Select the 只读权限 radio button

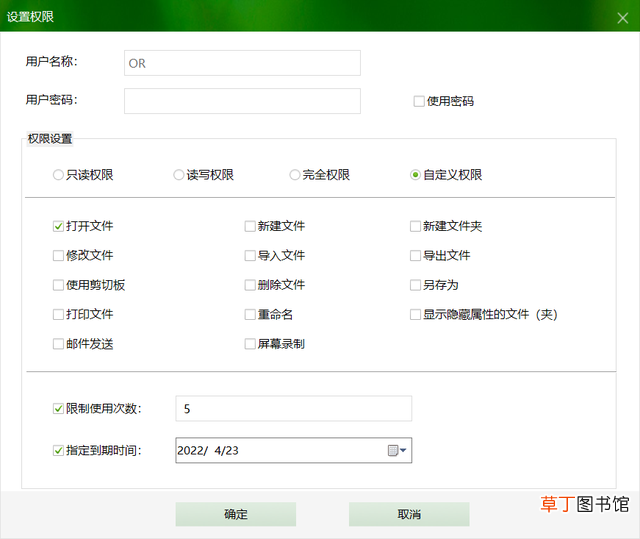click(58, 175)
